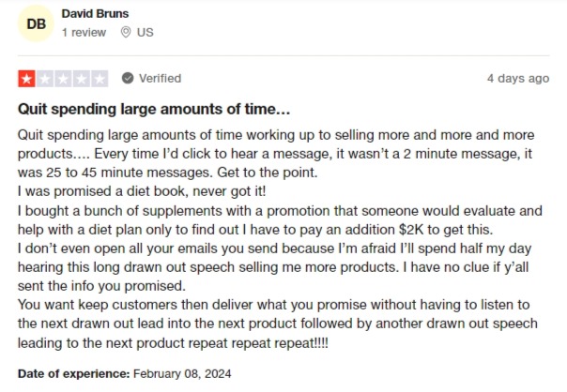Click the Verified label text

[160, 79]
